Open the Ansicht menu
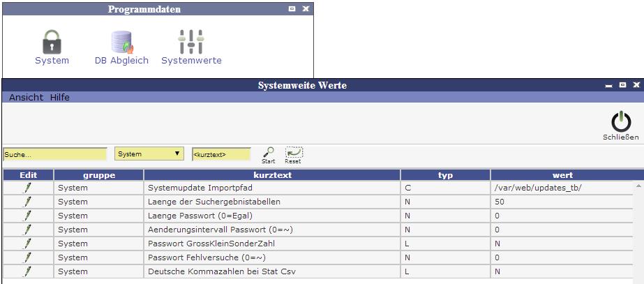644x284 pixels. tap(26, 98)
